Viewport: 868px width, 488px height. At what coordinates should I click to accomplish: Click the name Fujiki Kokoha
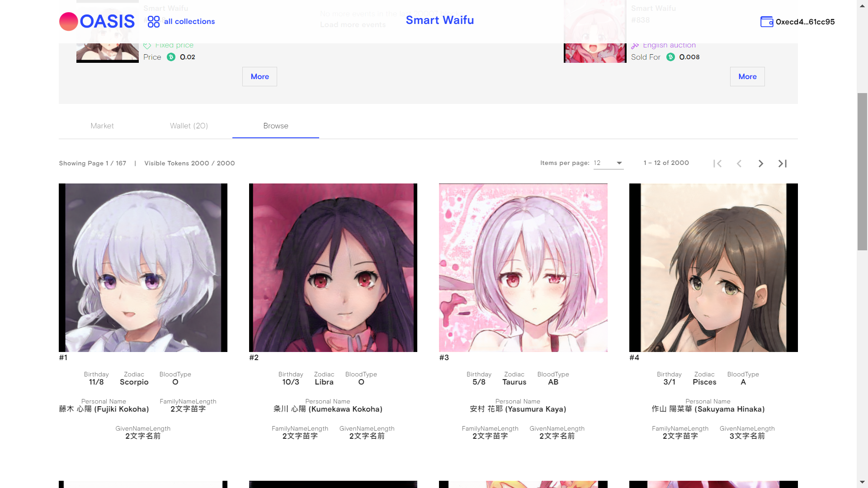coord(104,409)
